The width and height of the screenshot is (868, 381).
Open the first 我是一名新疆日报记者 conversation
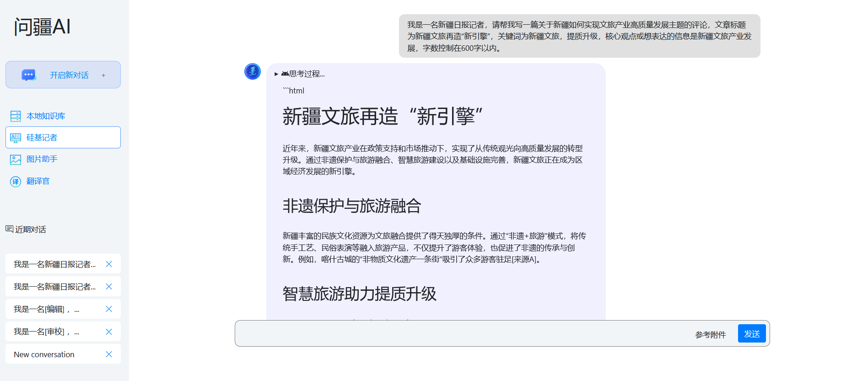click(55, 264)
